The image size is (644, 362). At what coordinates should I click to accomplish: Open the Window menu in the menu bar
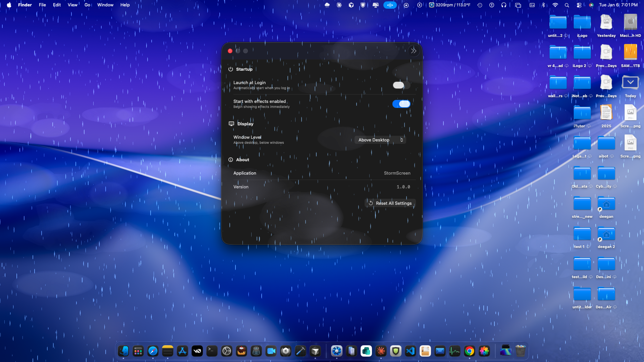[x=105, y=5]
